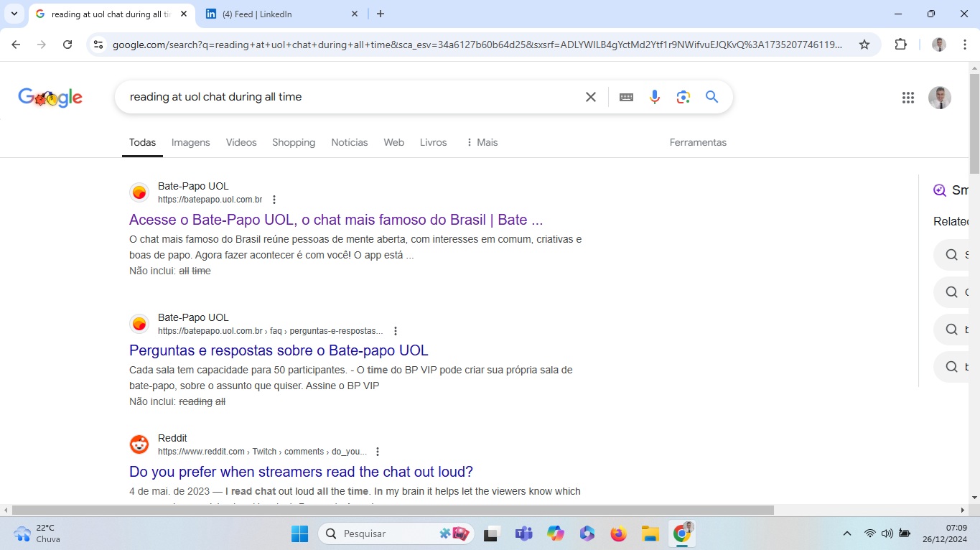Viewport: 980px width, 550px height.
Task: Open options for first Bate-Papo UOL result
Action: click(x=274, y=200)
